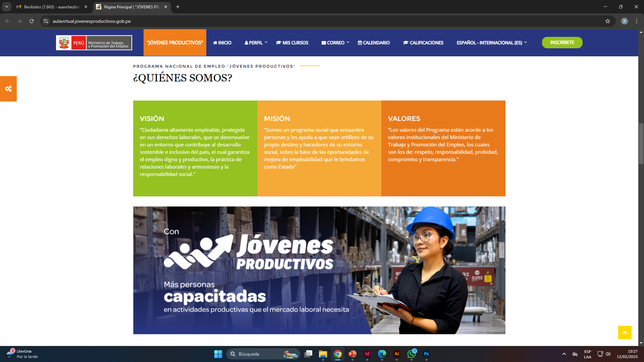Open the tab search dropdown arrow
Viewport: 644px width, 362px height.
(x=6, y=7)
